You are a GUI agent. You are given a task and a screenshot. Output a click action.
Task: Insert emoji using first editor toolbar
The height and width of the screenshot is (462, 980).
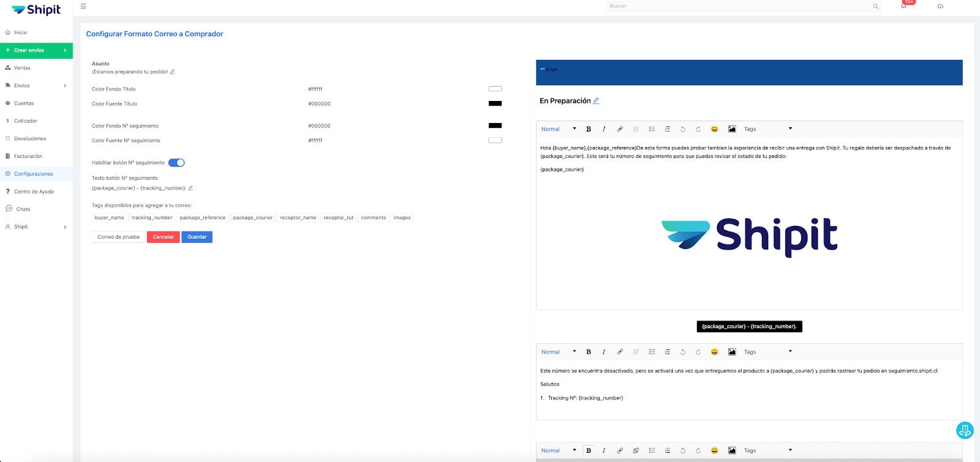(x=714, y=129)
